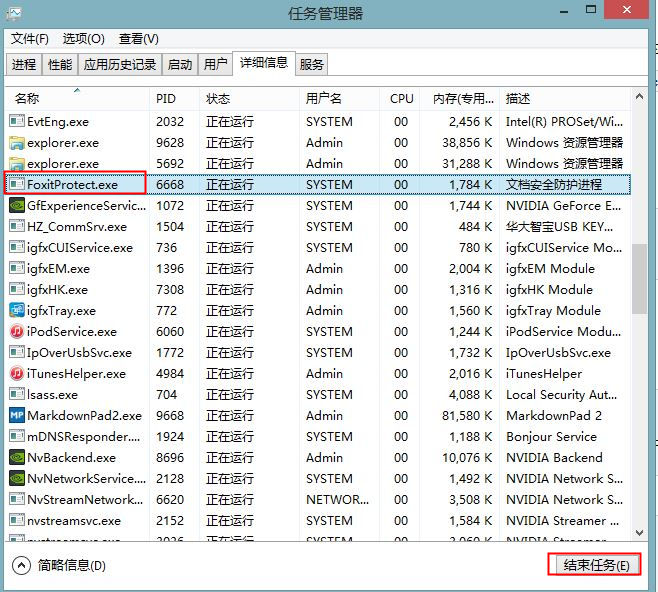Click the nvstreamsvc.exe PID 2152 icon
The image size is (658, 592).
pyautogui.click(x=17, y=520)
